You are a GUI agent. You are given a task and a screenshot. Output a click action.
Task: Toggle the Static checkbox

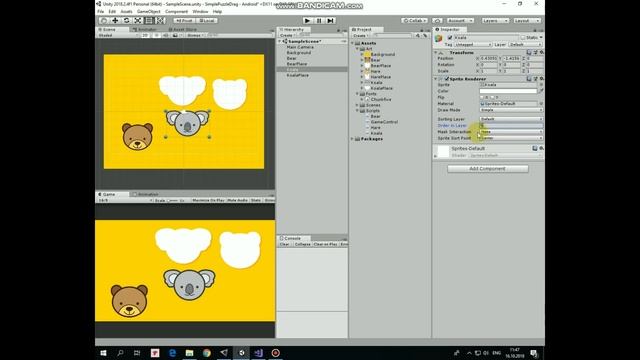click(523, 38)
